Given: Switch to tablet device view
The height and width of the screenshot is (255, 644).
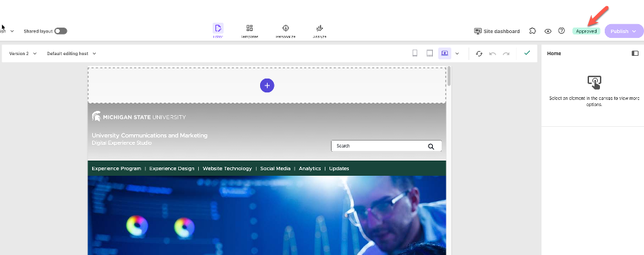Looking at the screenshot, I should [429, 53].
